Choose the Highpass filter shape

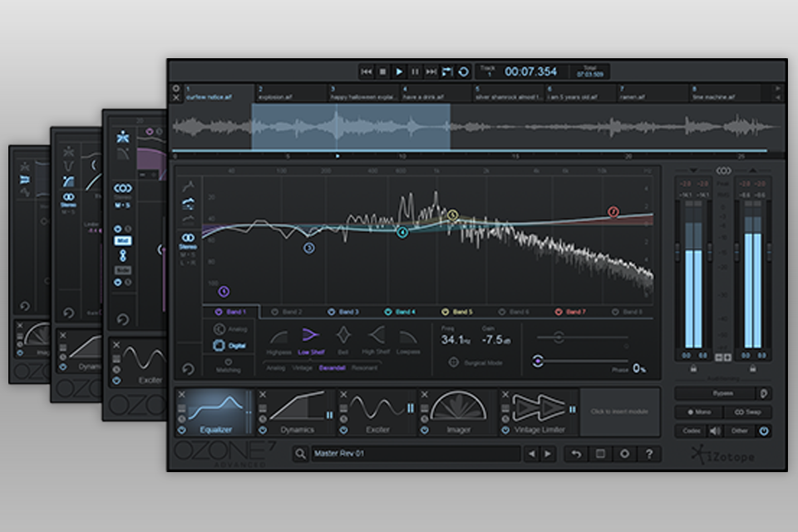coord(279,342)
